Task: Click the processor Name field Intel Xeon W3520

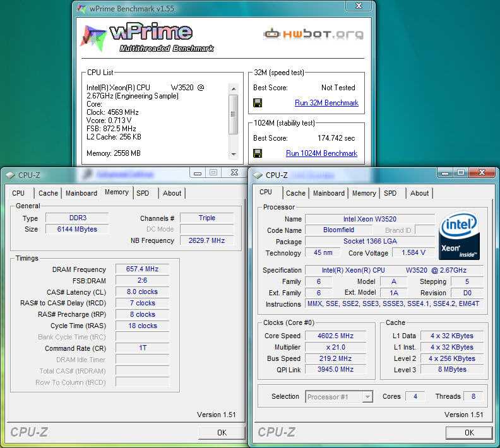Action: pyautogui.click(x=370, y=219)
